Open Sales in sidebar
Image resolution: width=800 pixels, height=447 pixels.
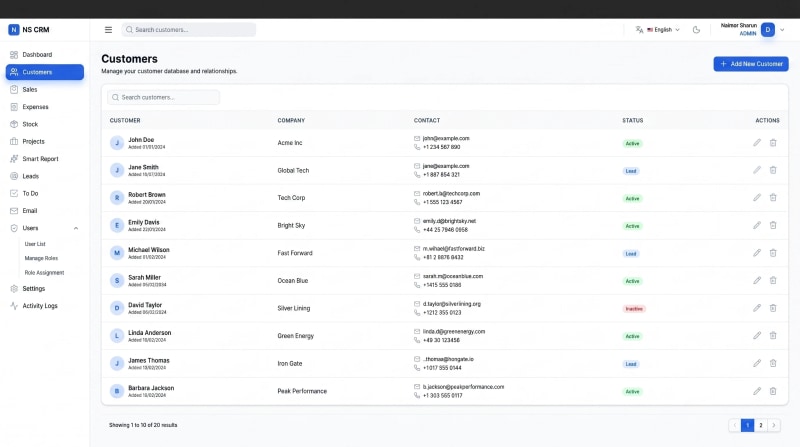click(45, 89)
